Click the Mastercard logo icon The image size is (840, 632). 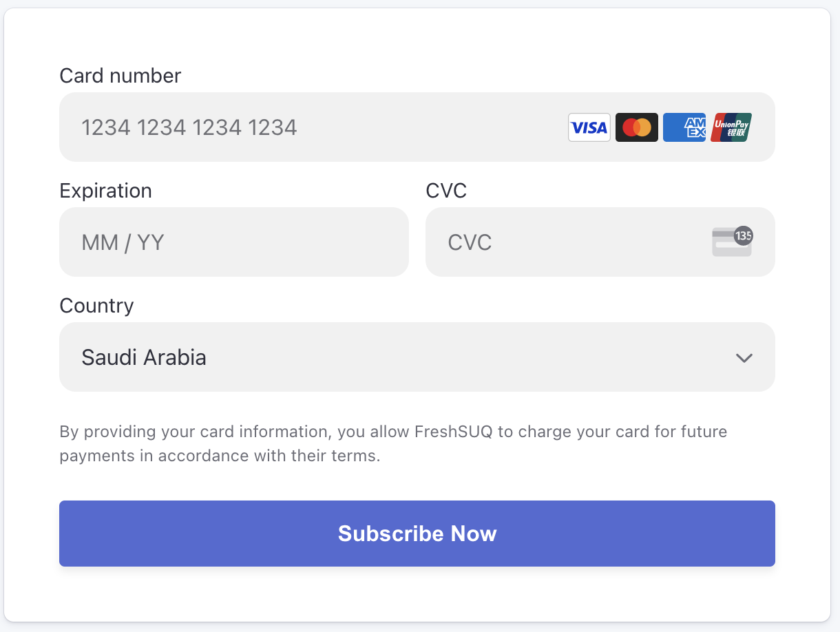[x=636, y=127]
